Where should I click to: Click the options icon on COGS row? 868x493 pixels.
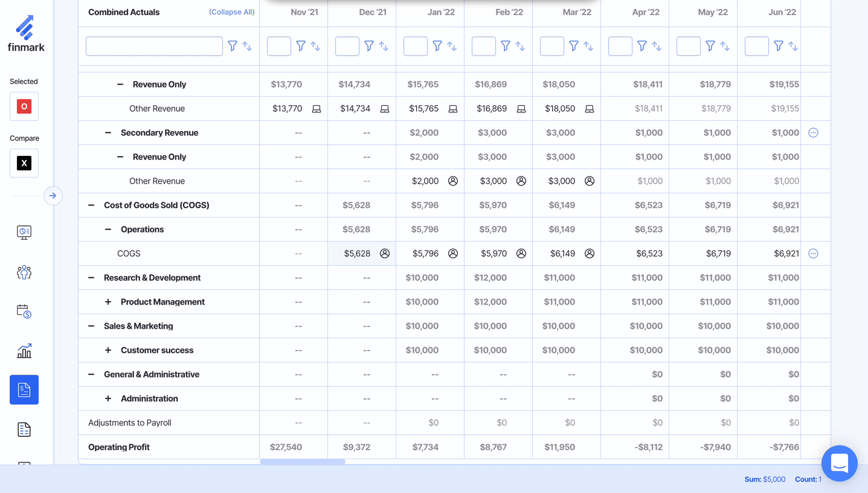(x=813, y=254)
